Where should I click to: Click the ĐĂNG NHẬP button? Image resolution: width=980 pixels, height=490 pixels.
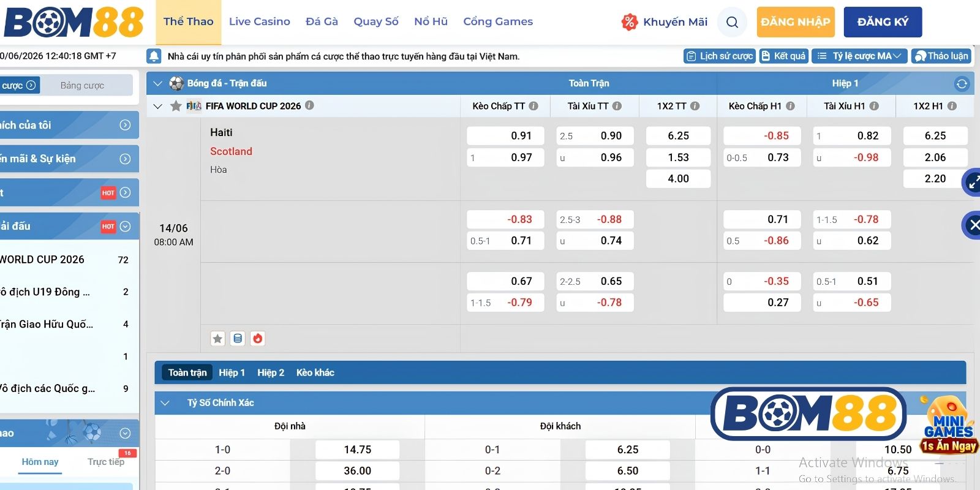click(795, 22)
